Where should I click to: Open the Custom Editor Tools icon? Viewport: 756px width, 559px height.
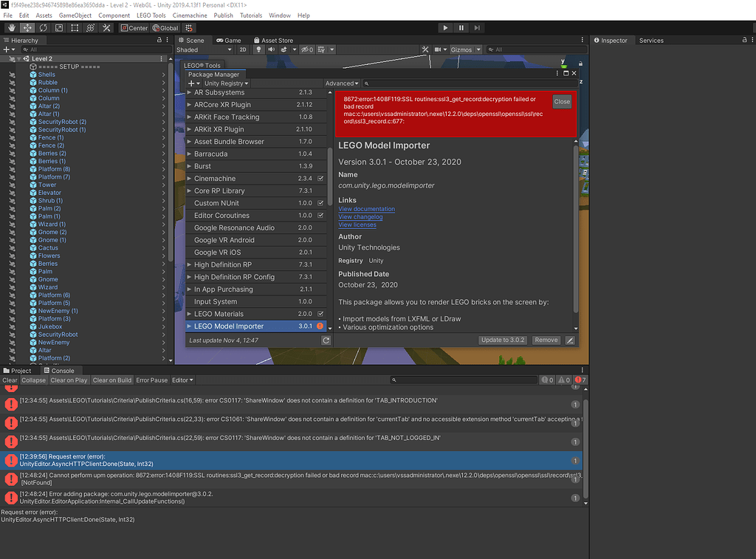106,28
